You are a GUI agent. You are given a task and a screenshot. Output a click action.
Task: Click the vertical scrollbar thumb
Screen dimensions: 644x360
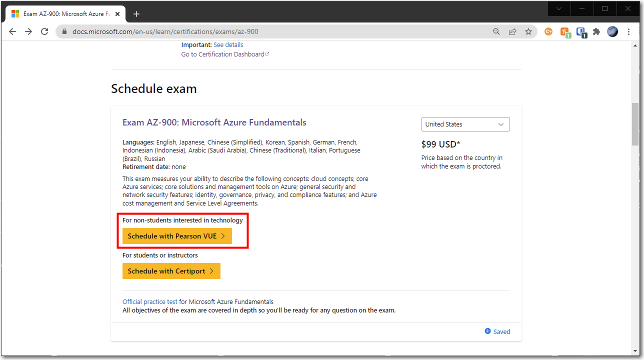click(635, 123)
